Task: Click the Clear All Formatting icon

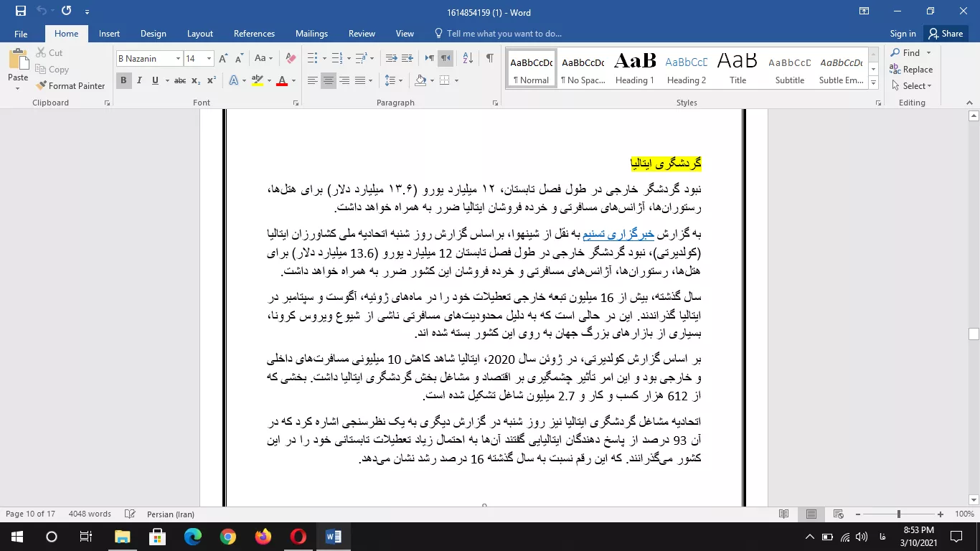Action: click(x=291, y=59)
